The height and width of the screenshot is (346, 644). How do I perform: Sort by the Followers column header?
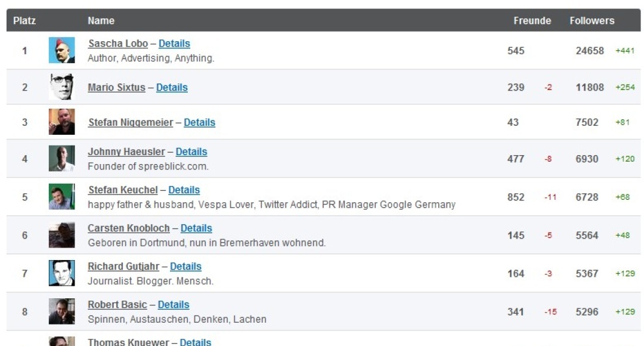tap(592, 20)
